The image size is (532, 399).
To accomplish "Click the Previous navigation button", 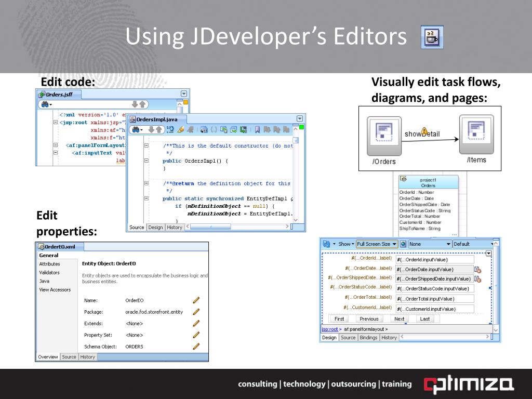I will 369,319.
